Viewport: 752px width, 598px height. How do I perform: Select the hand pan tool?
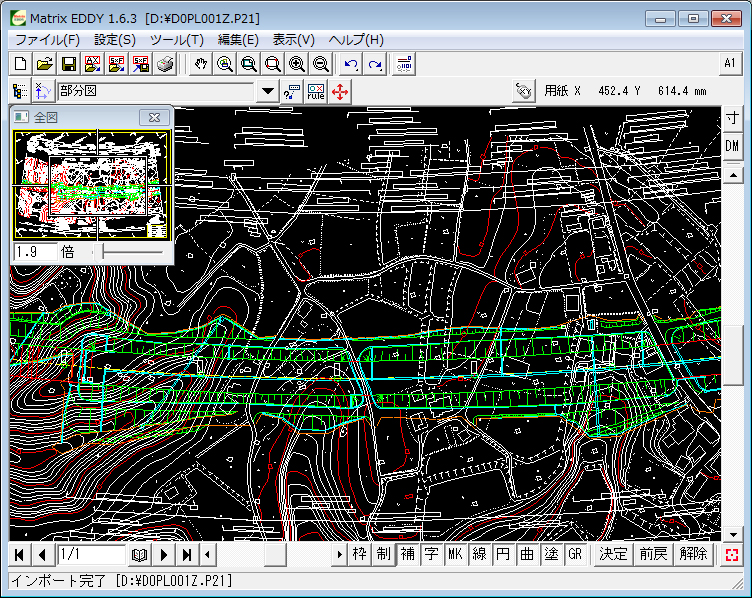pyautogui.click(x=201, y=64)
